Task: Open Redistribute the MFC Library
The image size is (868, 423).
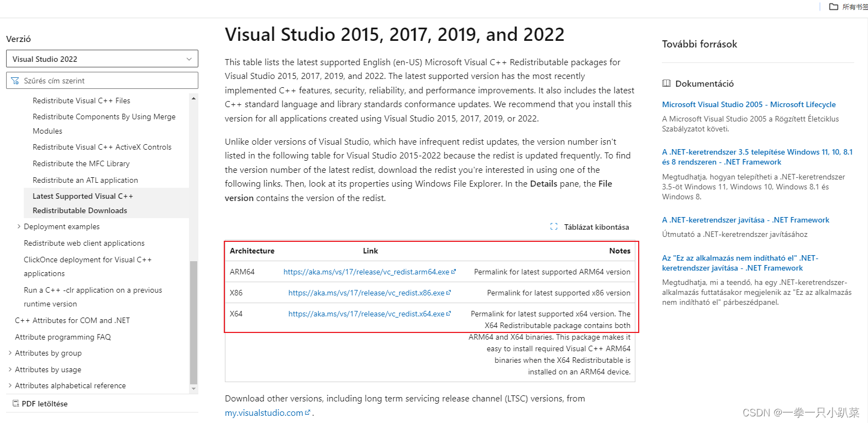Action: point(81,163)
